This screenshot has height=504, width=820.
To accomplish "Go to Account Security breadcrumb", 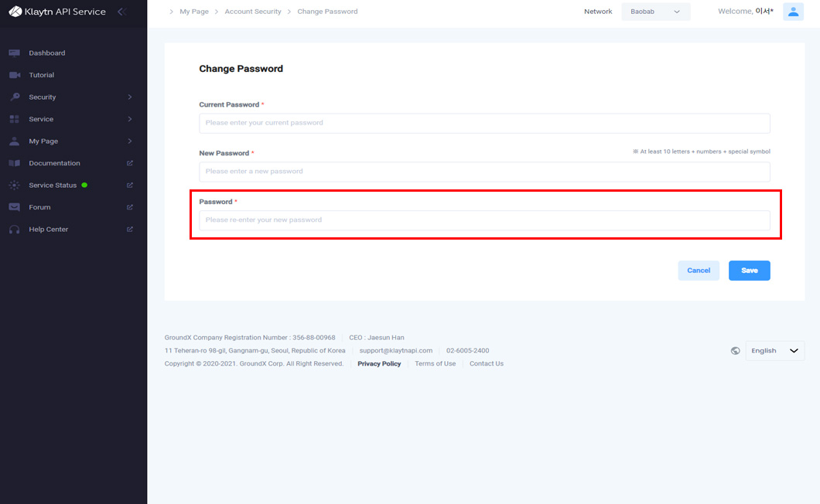I will (x=253, y=12).
